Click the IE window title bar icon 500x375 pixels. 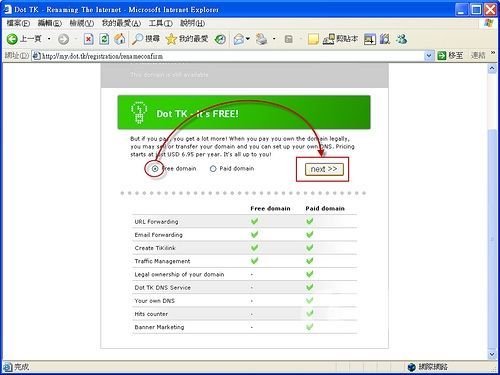[x=7, y=9]
